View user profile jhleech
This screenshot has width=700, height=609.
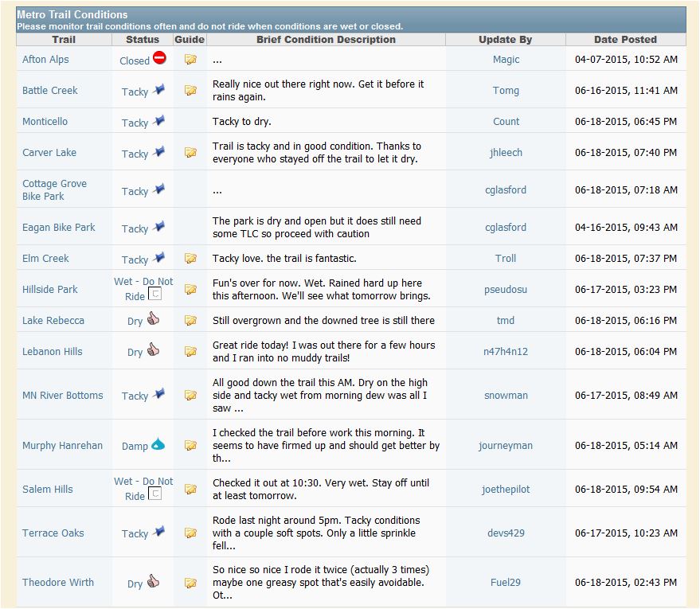(506, 153)
